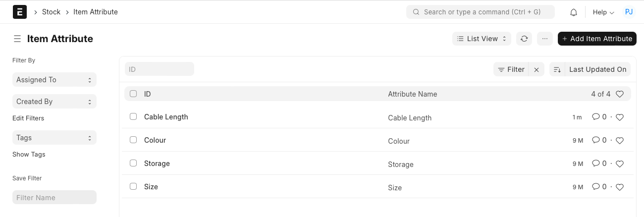The height and width of the screenshot is (217, 644).
Task: Toggle the sort direction icon
Action: [x=557, y=70]
